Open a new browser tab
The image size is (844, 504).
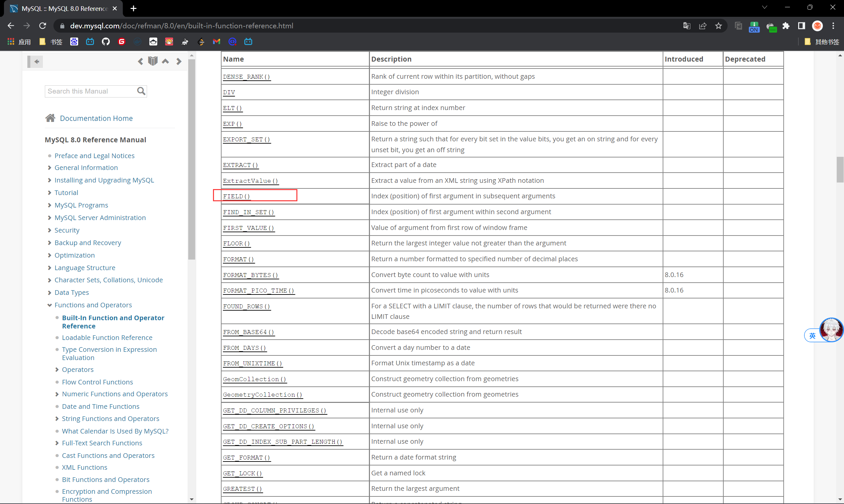pyautogui.click(x=134, y=9)
